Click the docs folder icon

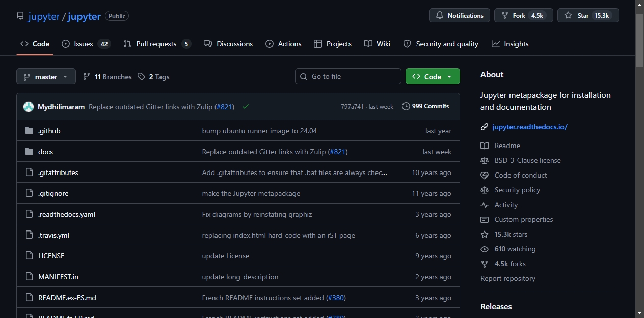pyautogui.click(x=29, y=152)
